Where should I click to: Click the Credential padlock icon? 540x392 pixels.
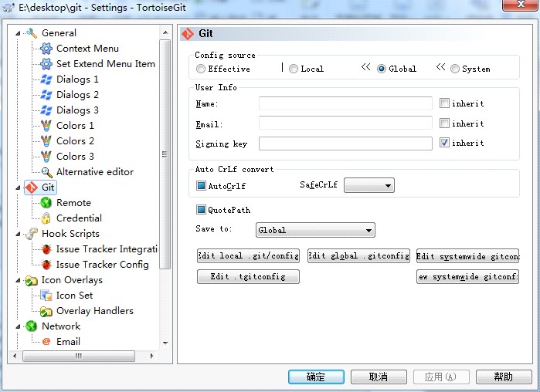[x=46, y=218]
